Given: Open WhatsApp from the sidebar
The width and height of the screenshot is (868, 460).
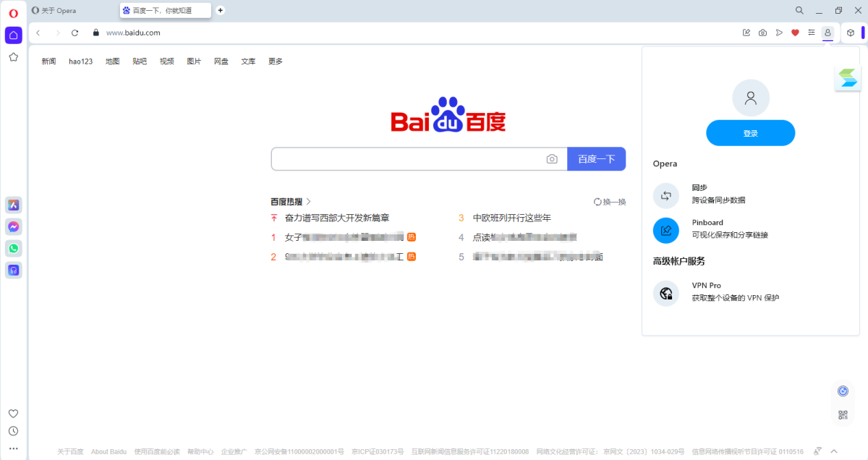Looking at the screenshot, I should tap(13, 248).
